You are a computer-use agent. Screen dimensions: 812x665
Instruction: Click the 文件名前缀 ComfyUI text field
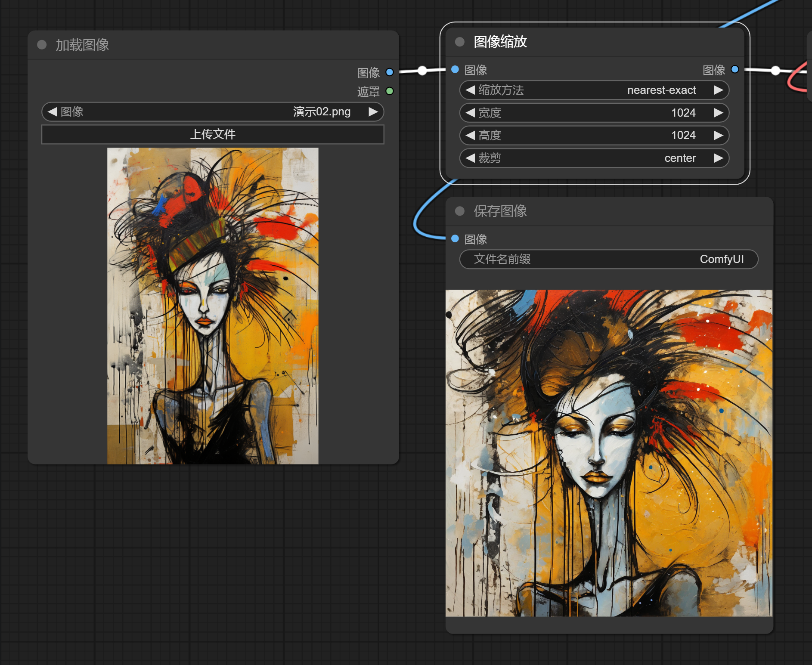609,259
